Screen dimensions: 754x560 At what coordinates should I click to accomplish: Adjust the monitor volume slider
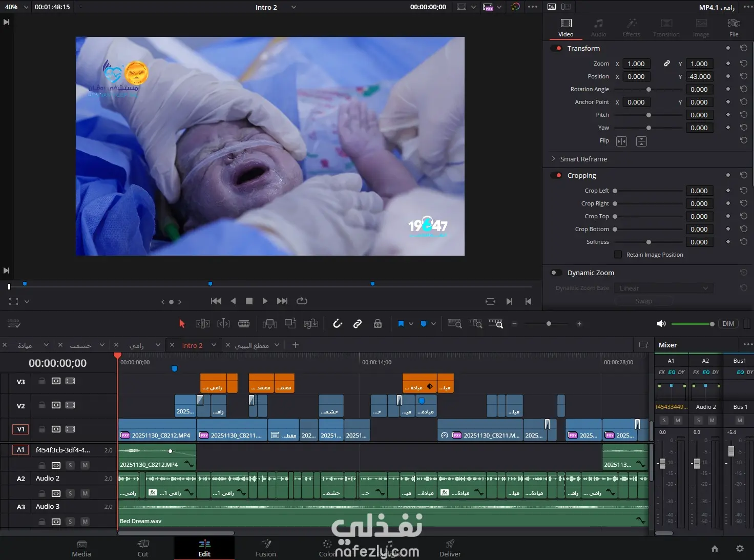point(693,324)
